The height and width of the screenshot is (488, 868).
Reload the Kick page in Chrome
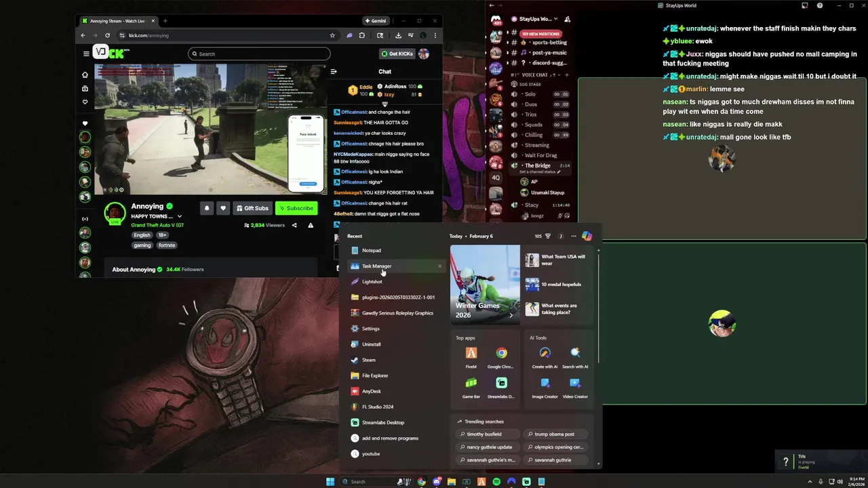pos(107,35)
